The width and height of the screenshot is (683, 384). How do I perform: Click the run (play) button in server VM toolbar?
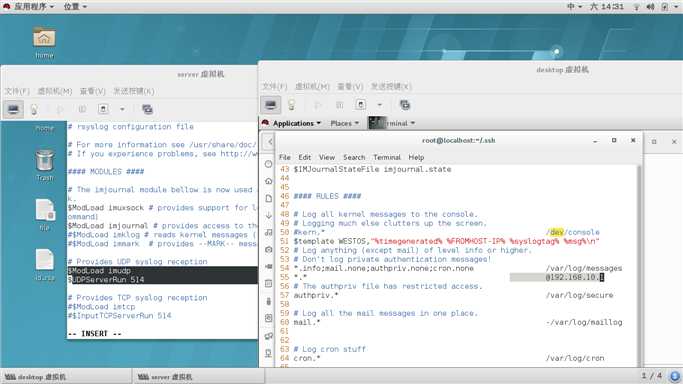pyautogui.click(x=60, y=109)
